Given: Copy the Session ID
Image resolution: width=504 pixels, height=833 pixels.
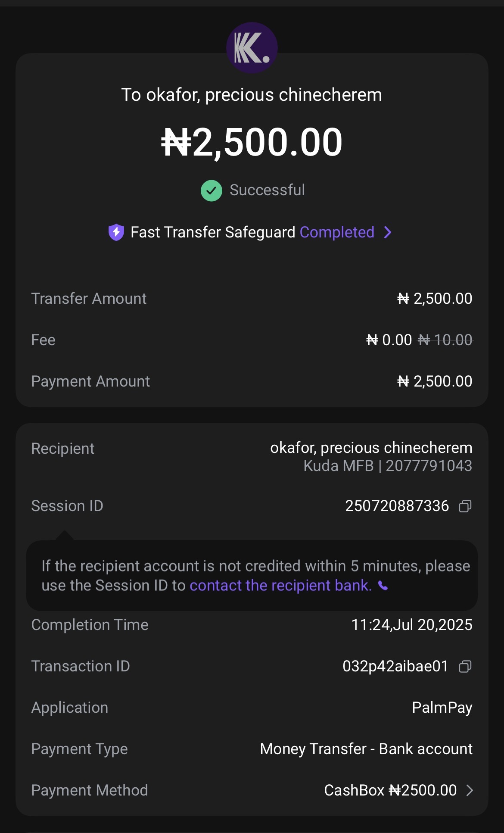Looking at the screenshot, I should coord(465,506).
